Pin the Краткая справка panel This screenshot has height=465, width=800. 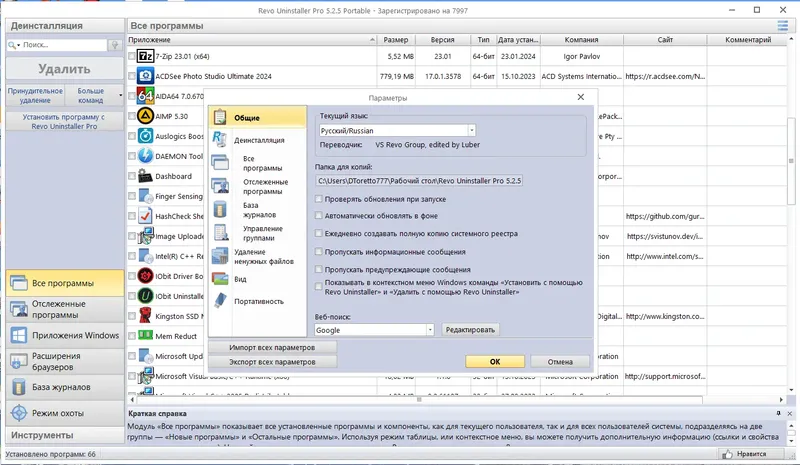[778, 413]
